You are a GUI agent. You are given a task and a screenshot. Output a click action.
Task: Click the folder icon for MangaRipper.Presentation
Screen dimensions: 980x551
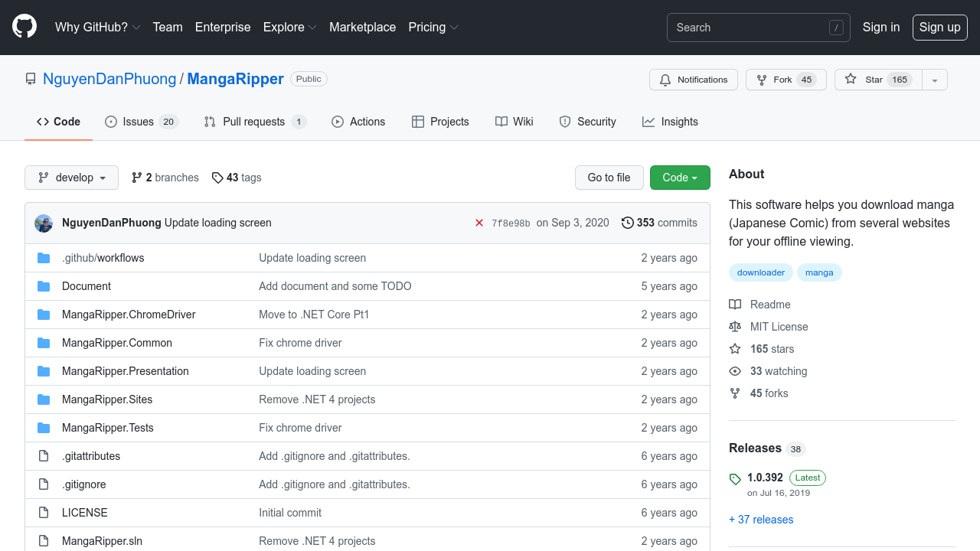(x=44, y=371)
